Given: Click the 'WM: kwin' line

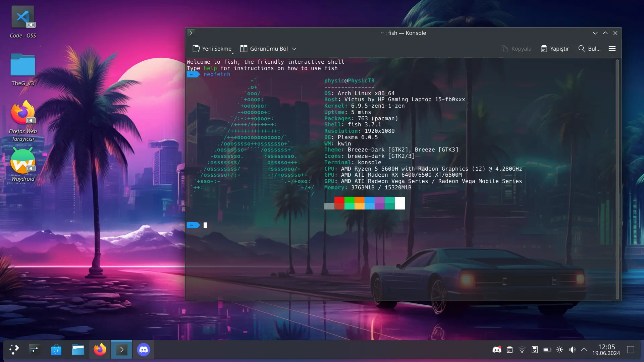Looking at the screenshot, I should 337,143.
